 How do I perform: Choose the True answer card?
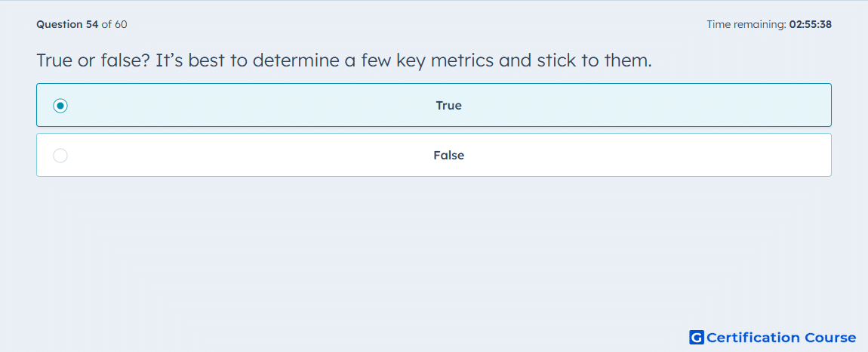434,105
